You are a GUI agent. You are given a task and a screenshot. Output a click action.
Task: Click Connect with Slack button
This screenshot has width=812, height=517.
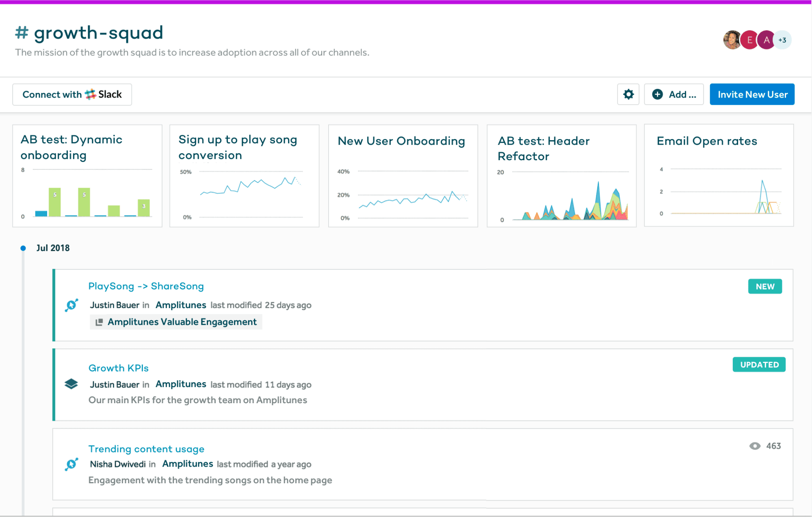(72, 94)
